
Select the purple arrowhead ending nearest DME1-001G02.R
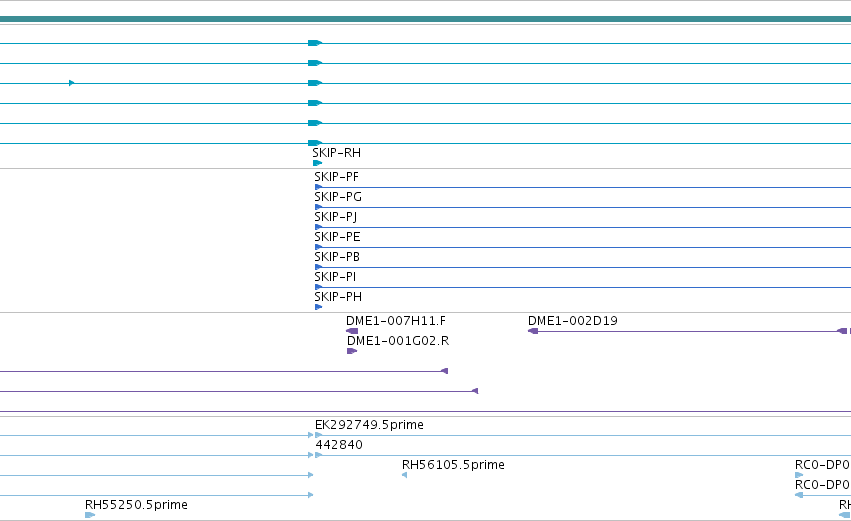[x=444, y=371]
